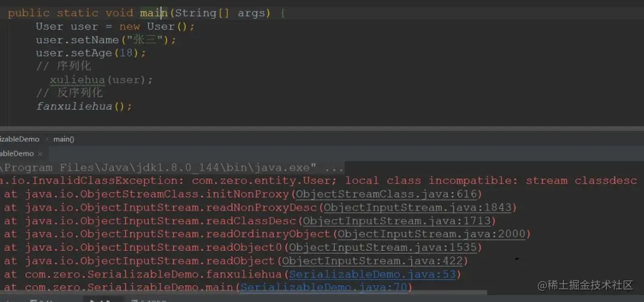Click the "new User()" declaration line
Viewport: 644px width, 302px height.
pyautogui.click(x=115, y=27)
